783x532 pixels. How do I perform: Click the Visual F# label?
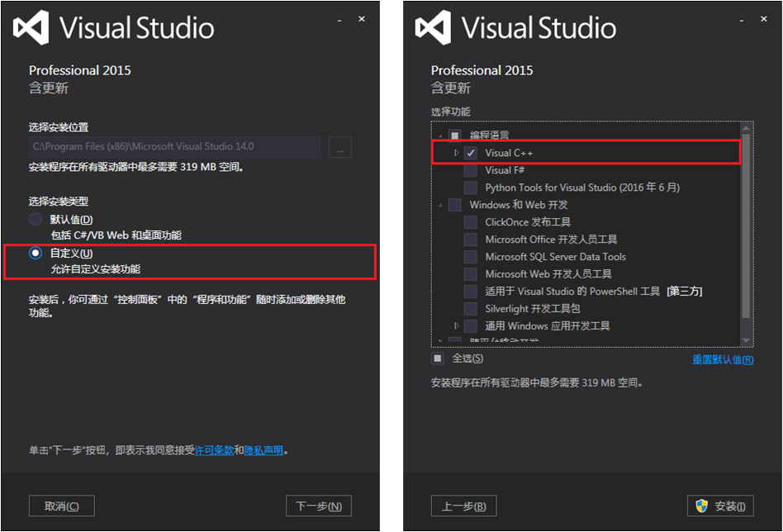coord(505,170)
